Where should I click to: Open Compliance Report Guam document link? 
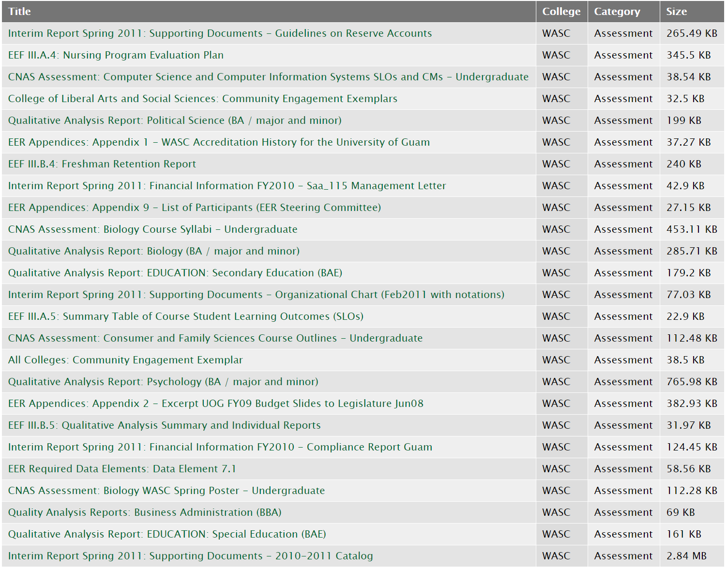pos(220,447)
